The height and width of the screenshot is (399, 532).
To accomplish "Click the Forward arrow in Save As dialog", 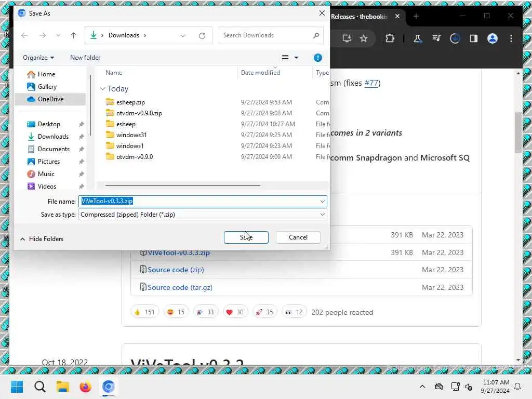I will point(43,35).
